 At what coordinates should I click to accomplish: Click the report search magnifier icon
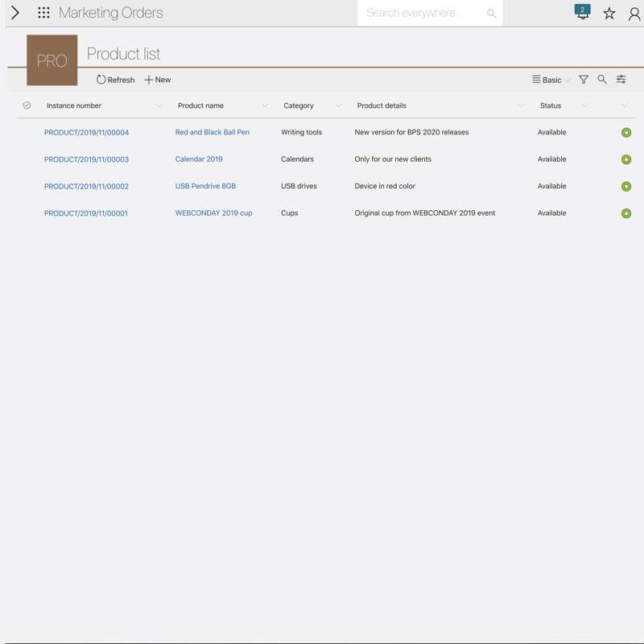pos(602,80)
